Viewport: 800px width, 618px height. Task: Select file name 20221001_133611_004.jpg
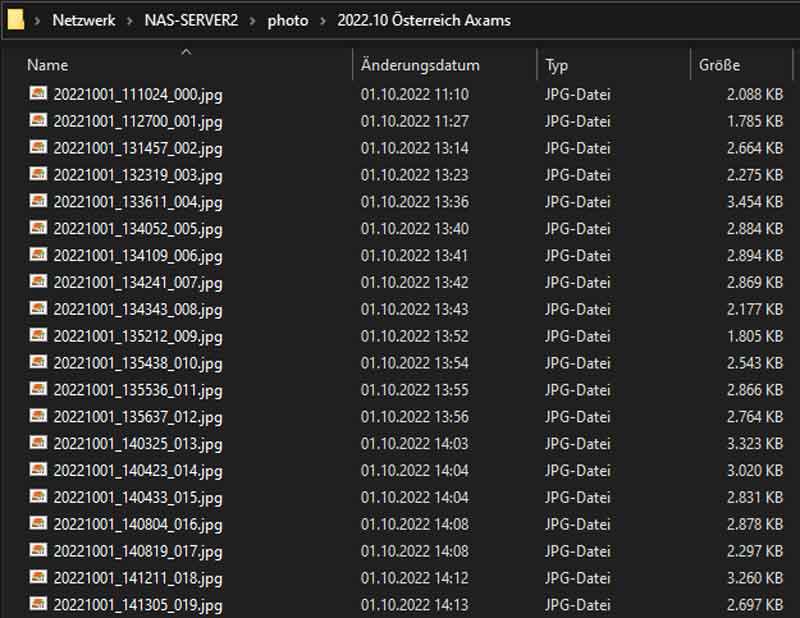138,203
